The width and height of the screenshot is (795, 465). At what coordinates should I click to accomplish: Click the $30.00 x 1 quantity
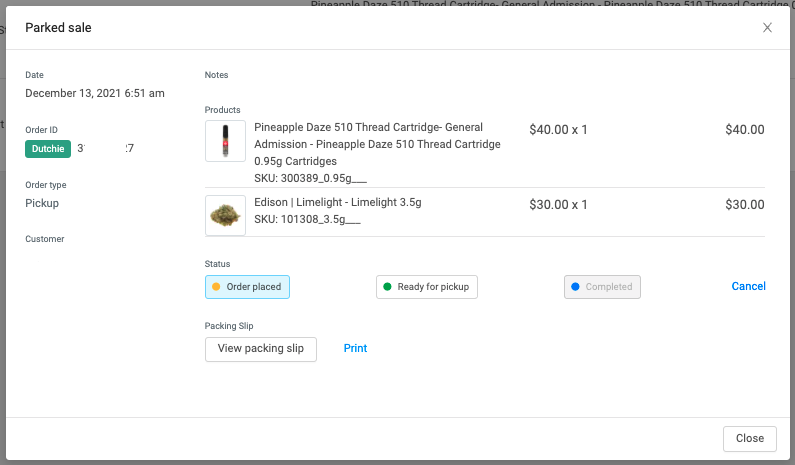pyautogui.click(x=558, y=205)
